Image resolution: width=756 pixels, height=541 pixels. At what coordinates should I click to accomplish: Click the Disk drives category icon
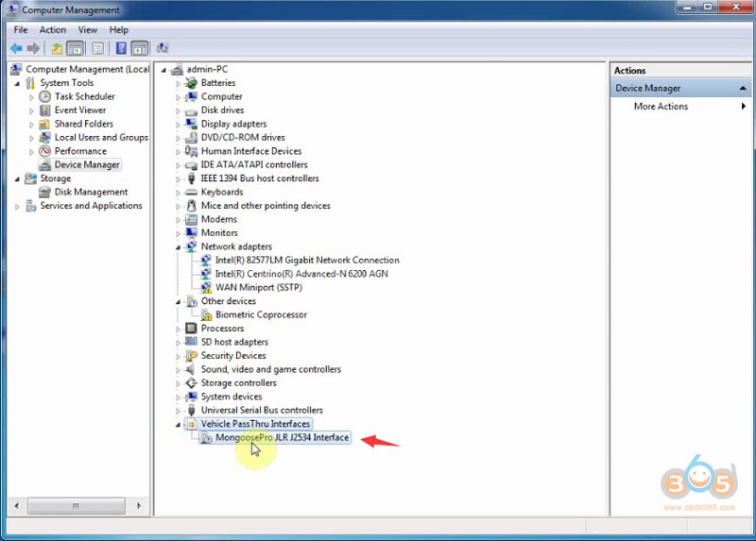(x=192, y=110)
